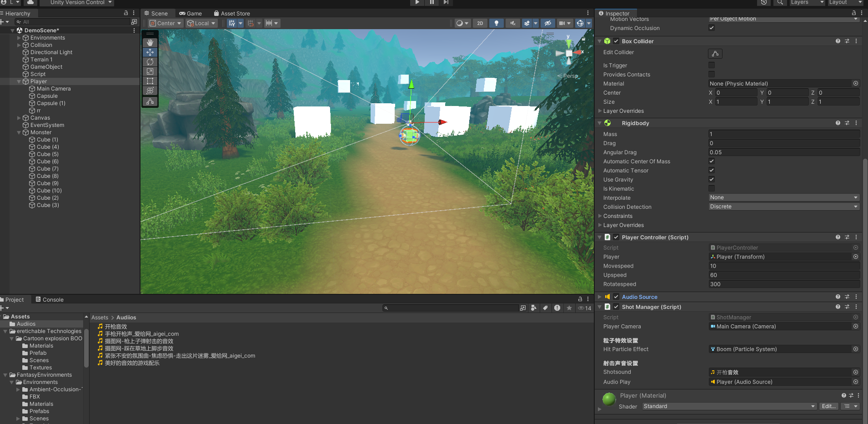Start Play mode
Viewport: 868px width, 424px height.
pyautogui.click(x=417, y=2)
